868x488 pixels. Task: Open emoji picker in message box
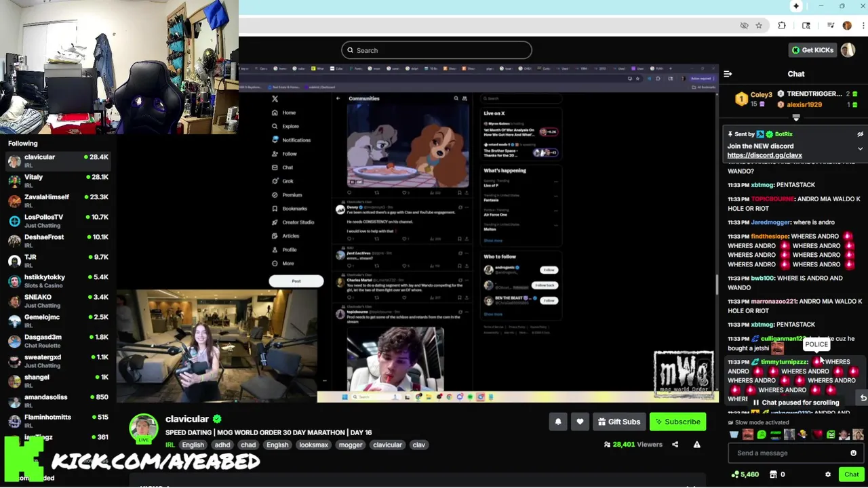click(853, 453)
